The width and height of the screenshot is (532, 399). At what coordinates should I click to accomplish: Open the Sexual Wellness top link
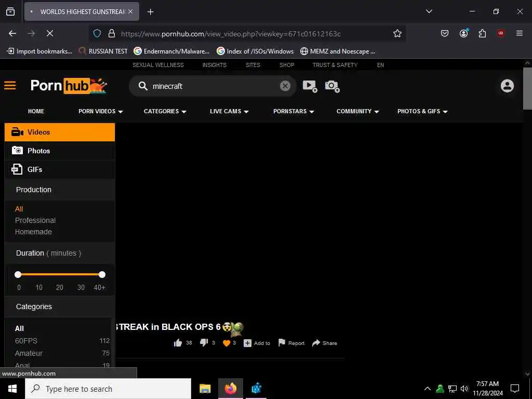click(158, 65)
